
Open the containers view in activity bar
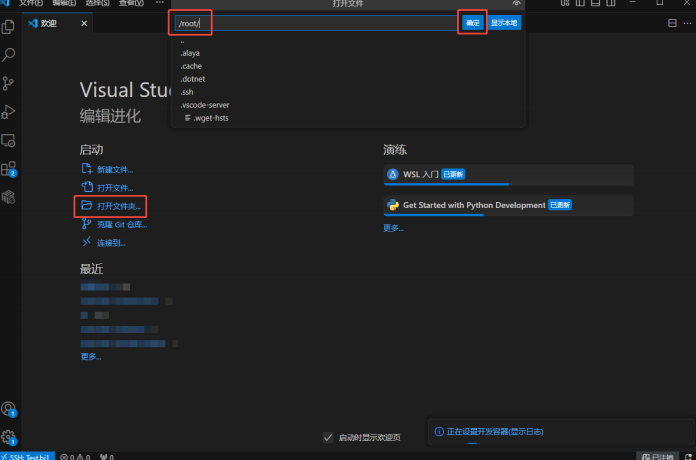pyautogui.click(x=8, y=197)
